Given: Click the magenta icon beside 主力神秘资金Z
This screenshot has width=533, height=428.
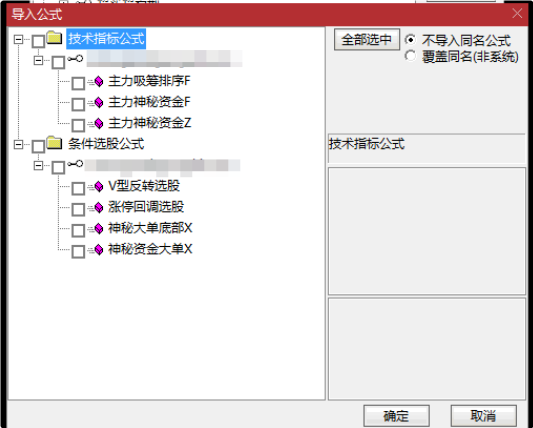Looking at the screenshot, I should 99,123.
